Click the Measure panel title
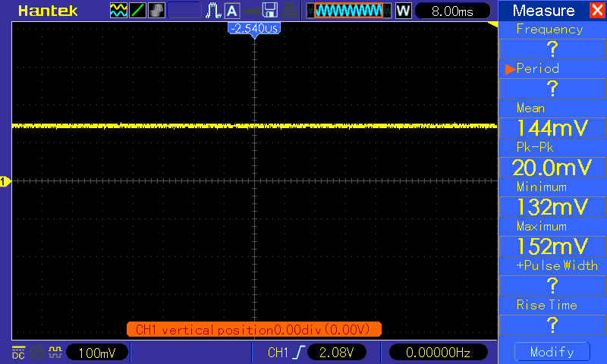This screenshot has height=364, width=607. [543, 11]
